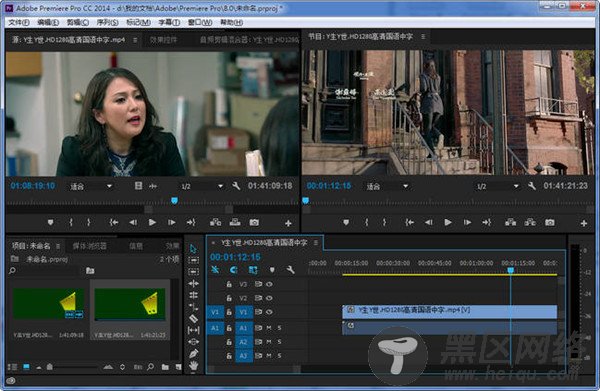Mark Out point in Source monitor

click(x=88, y=222)
